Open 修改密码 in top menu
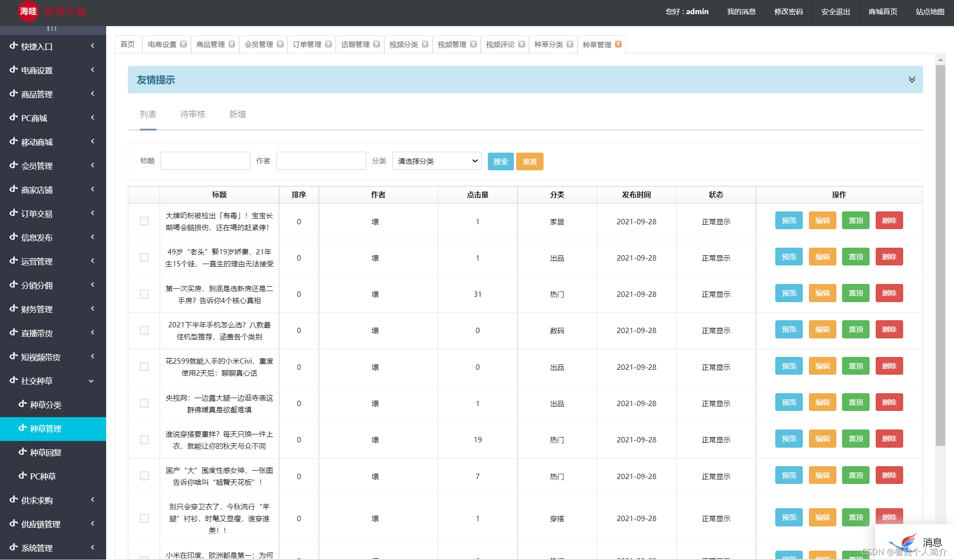 [789, 12]
